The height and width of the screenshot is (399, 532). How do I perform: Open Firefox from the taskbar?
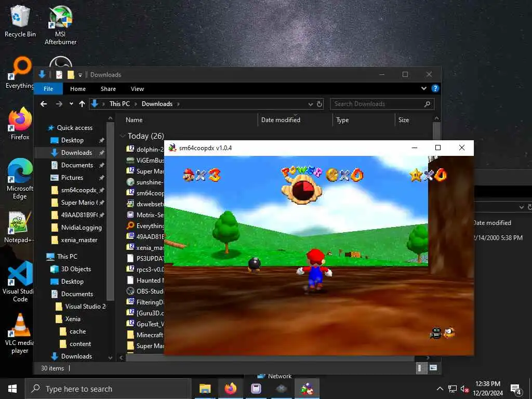(230, 389)
